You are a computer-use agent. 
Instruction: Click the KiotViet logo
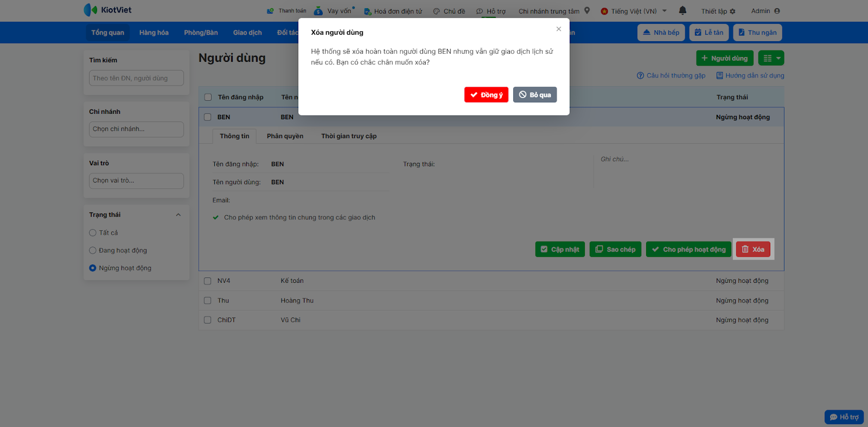(107, 10)
